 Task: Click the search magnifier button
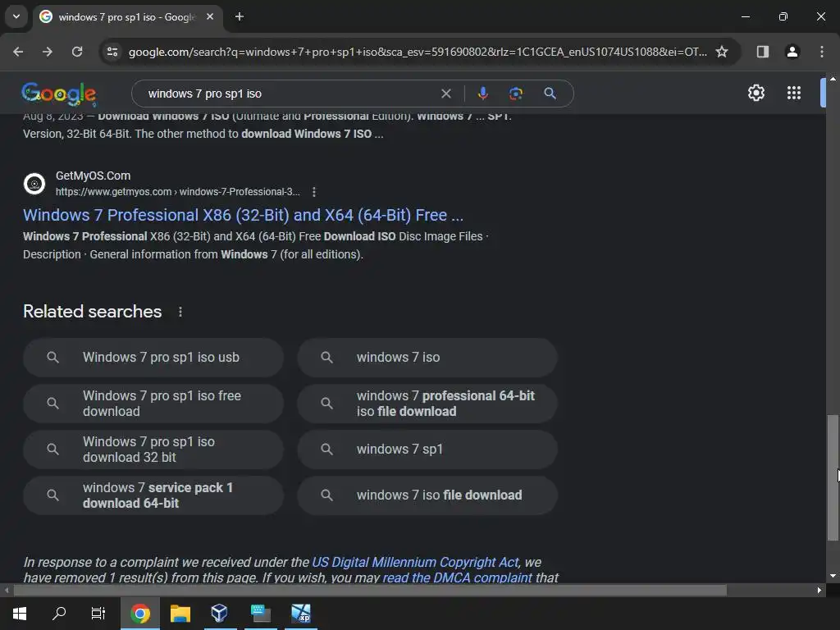click(x=550, y=94)
